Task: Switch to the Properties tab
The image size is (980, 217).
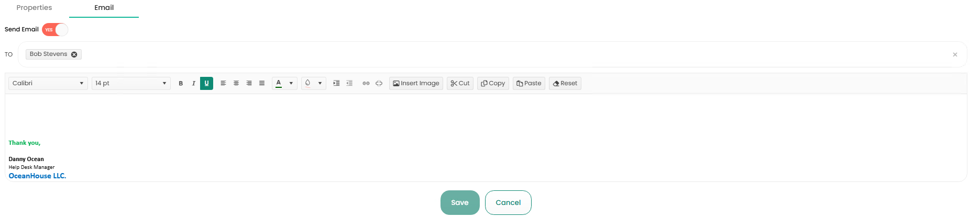Action: coord(34,8)
